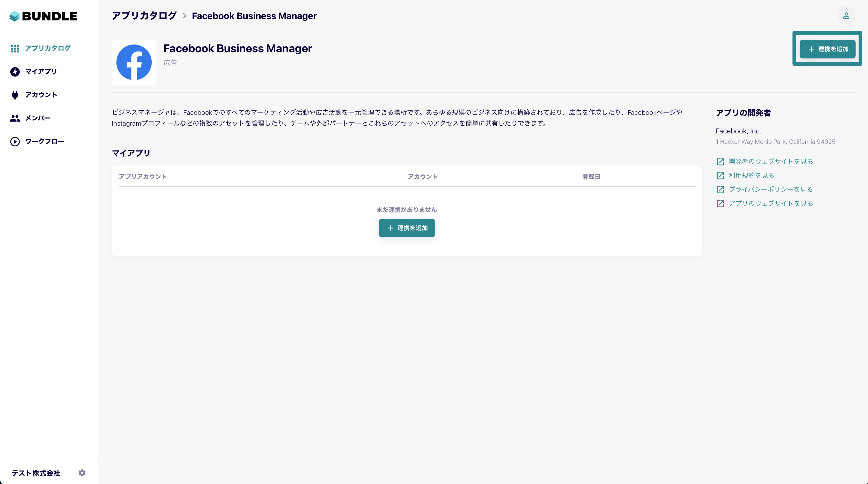Open プライバシーポリシーを見る link
The image size is (868, 484).
(x=771, y=190)
